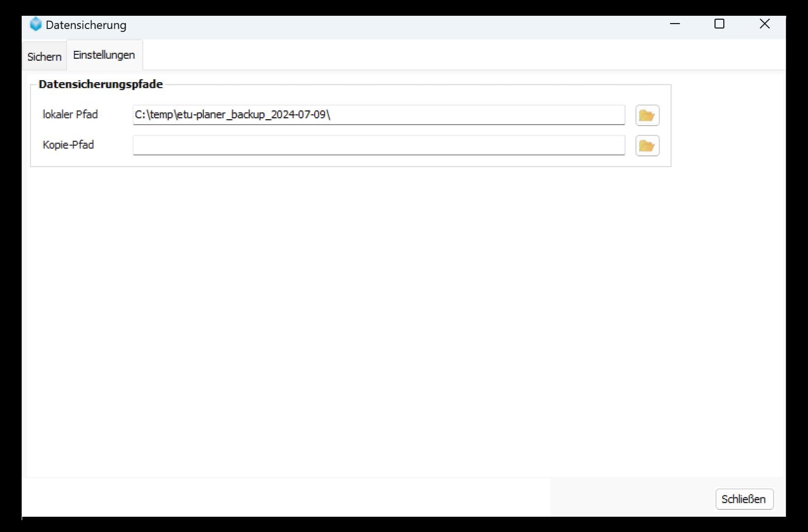Maximize the Datensicherung window
808x532 pixels.
(719, 24)
